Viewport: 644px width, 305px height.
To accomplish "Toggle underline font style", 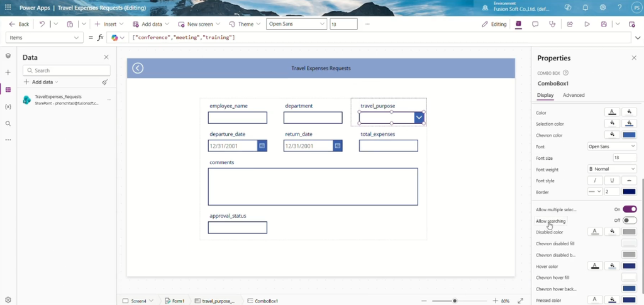I will click(612, 180).
